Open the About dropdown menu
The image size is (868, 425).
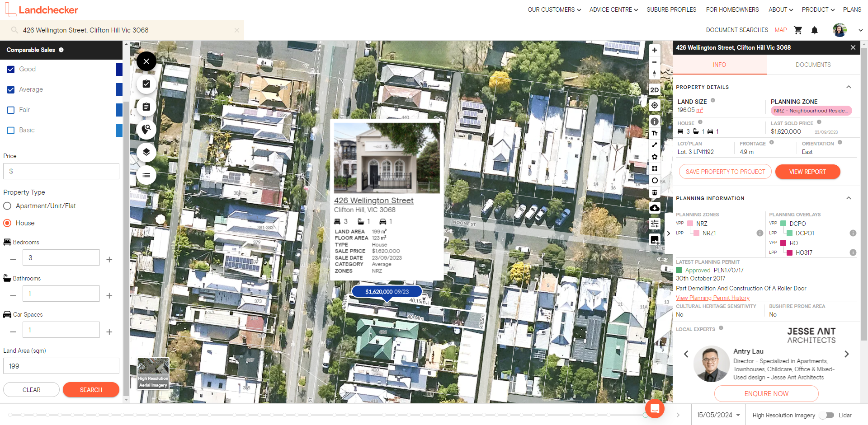781,9
